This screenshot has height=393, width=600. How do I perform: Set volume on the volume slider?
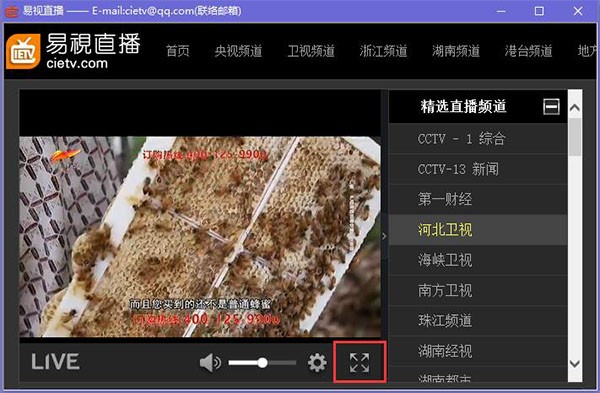pyautogui.click(x=262, y=362)
